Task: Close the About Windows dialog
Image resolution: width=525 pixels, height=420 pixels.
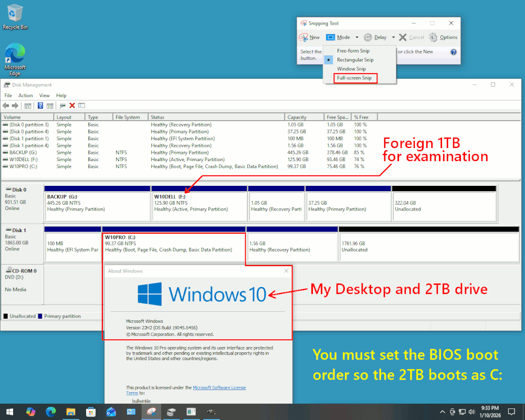Action: pos(286,270)
